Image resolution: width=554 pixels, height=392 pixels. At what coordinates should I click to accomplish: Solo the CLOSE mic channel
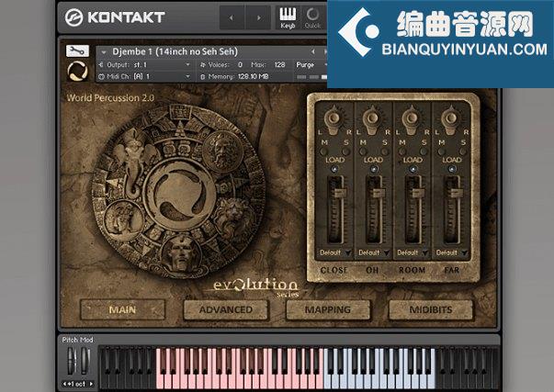point(345,151)
